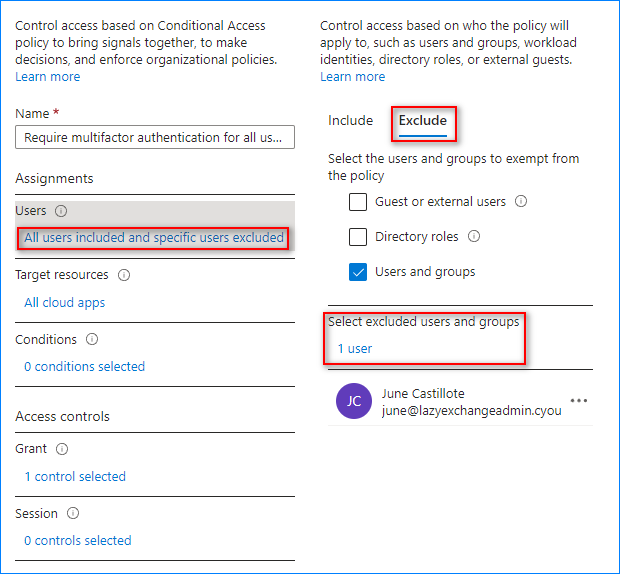The width and height of the screenshot is (620, 574).
Task: Click the info icon beside Target resources
Action: tap(124, 275)
